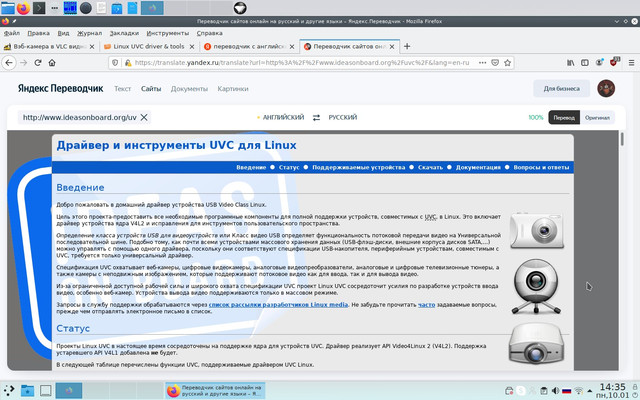
Task: Switch to translated view (Перевод)
Action: point(564,118)
